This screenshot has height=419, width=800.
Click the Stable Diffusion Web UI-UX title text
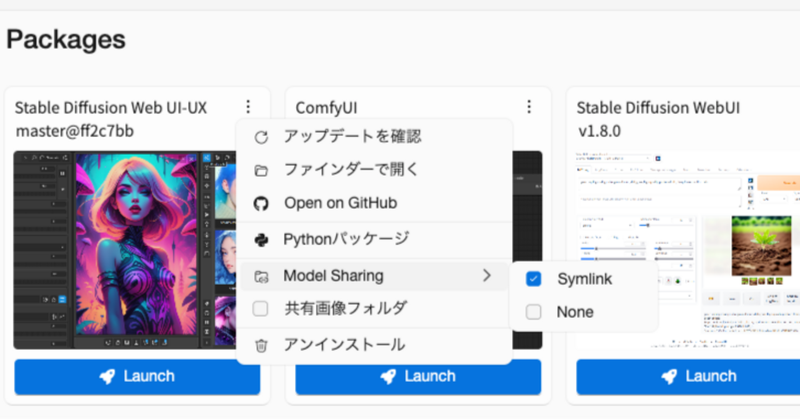click(x=111, y=108)
